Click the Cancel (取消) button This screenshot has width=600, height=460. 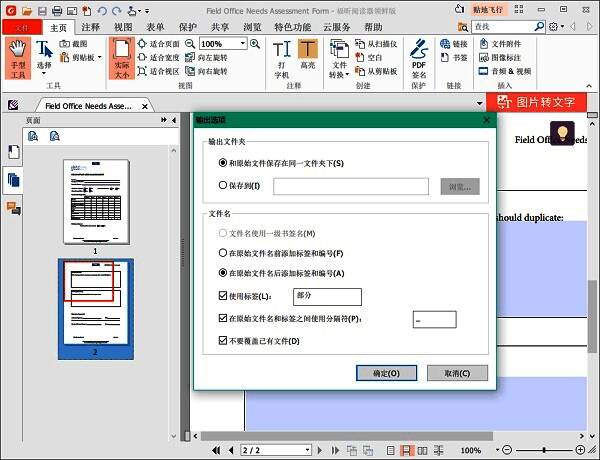click(457, 373)
